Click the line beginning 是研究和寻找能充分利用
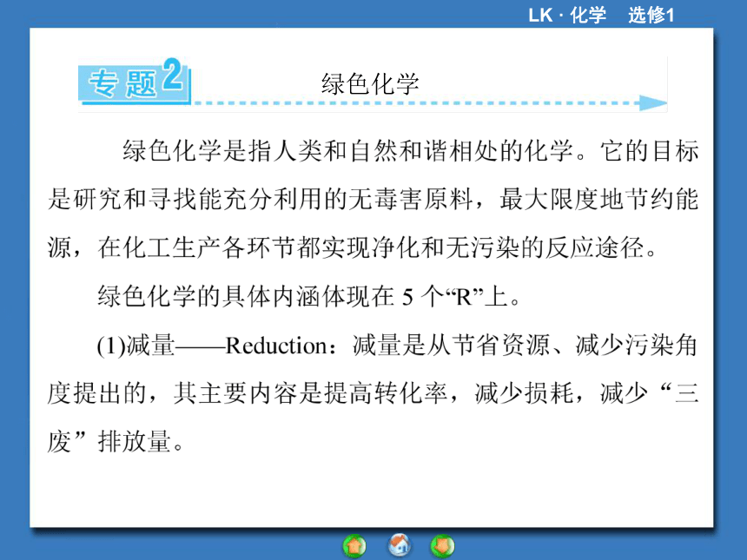The width and height of the screenshot is (747, 560). (373, 199)
